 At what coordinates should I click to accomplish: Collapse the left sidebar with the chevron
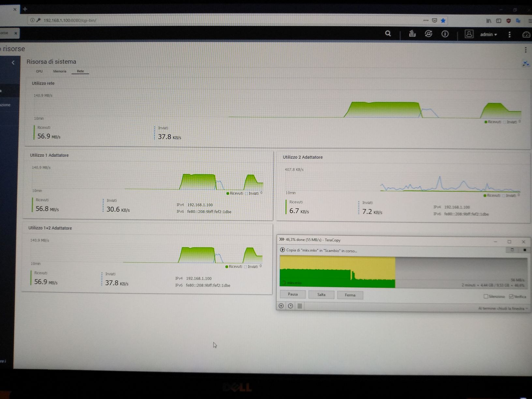(13, 63)
